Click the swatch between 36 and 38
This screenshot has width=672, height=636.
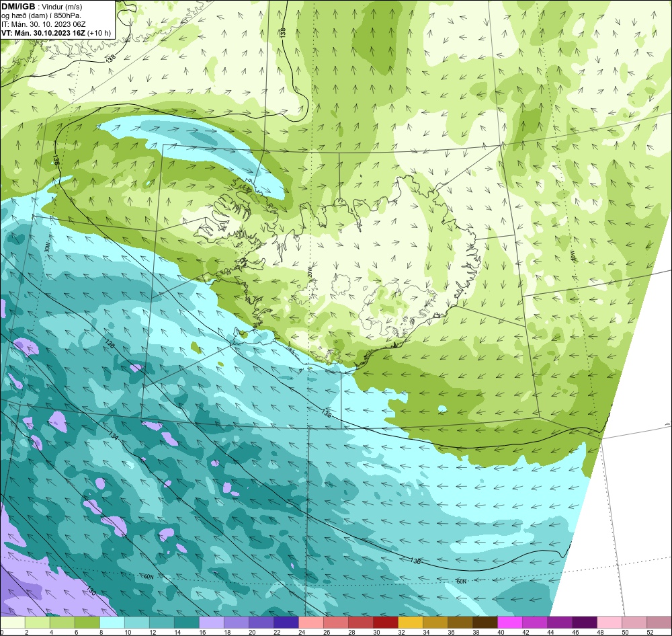[460, 623]
